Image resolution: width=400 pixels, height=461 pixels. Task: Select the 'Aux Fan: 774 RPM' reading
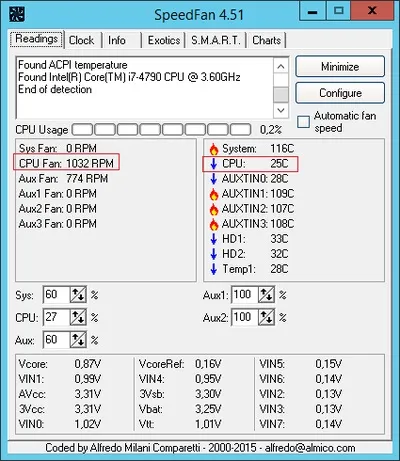click(63, 179)
